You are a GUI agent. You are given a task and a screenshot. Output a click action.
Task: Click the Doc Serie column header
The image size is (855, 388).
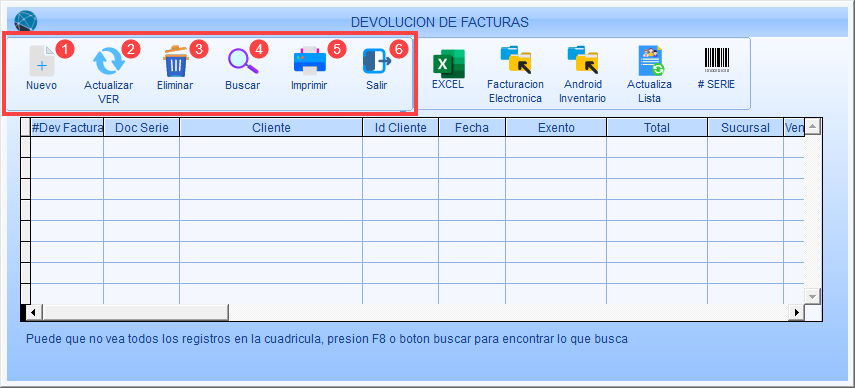[x=142, y=128]
